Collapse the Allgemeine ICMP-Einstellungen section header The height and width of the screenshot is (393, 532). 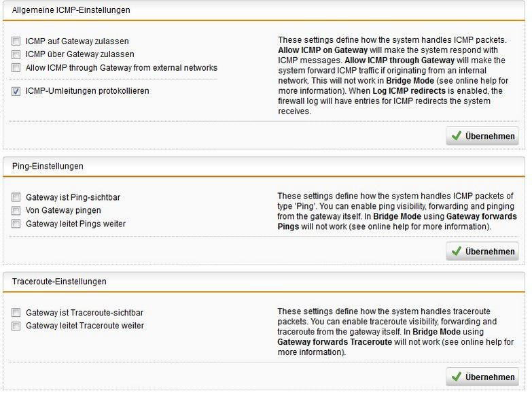71,10
